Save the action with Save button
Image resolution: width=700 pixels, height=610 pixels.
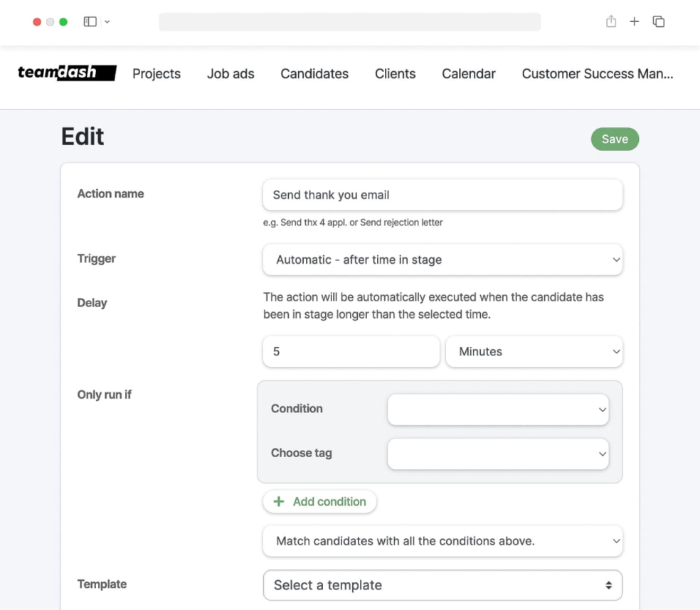615,139
